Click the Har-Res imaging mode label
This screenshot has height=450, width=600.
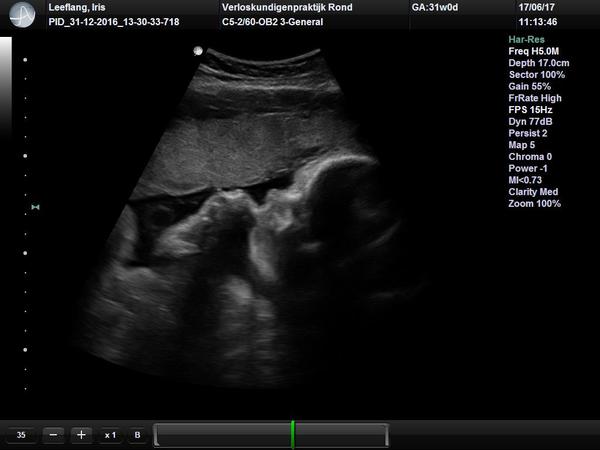tap(526, 40)
